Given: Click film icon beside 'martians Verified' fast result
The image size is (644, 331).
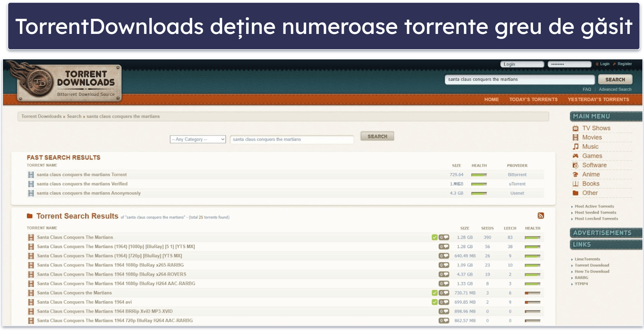Looking at the screenshot, I should click(x=31, y=184).
